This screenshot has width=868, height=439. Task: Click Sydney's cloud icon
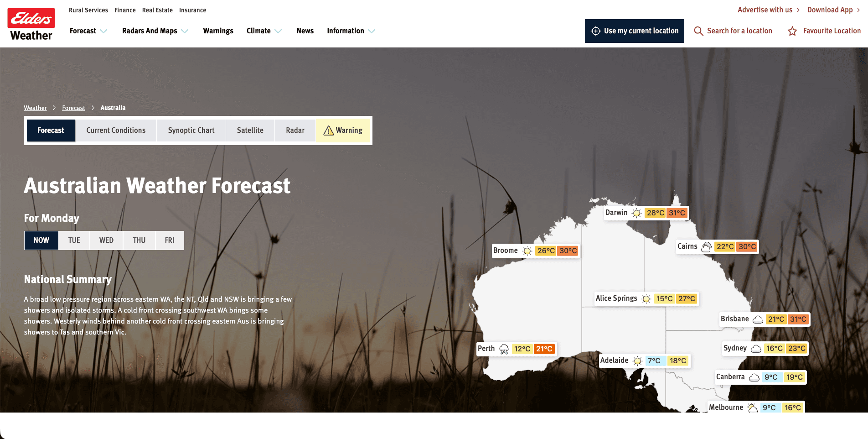coord(756,349)
